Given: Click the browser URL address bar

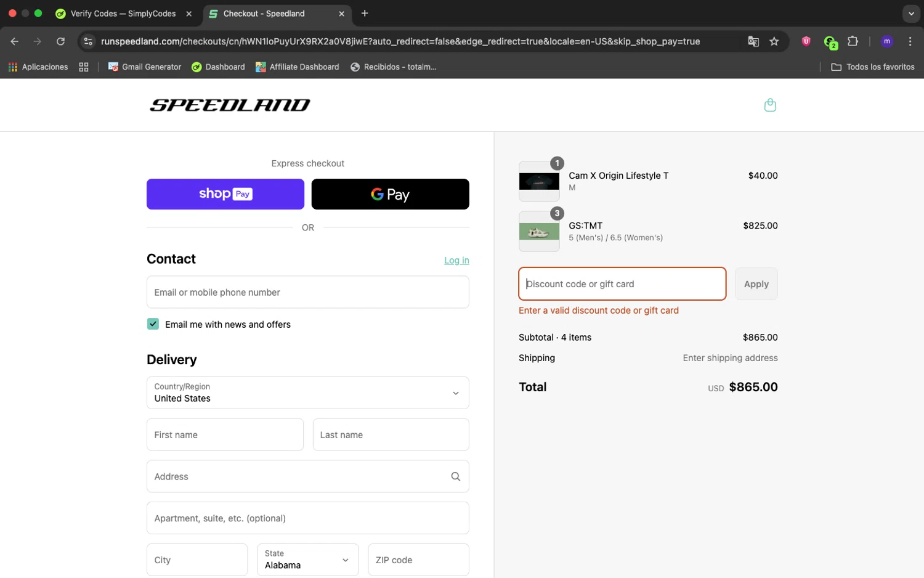Looking at the screenshot, I should coord(400,41).
